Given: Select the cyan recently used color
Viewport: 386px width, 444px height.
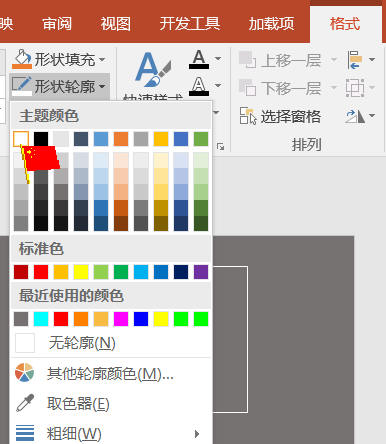Looking at the screenshot, I should coord(41,319).
